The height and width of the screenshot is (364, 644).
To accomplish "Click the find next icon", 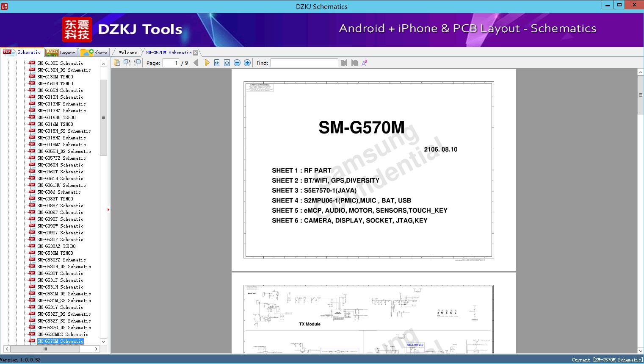I will [x=354, y=63].
